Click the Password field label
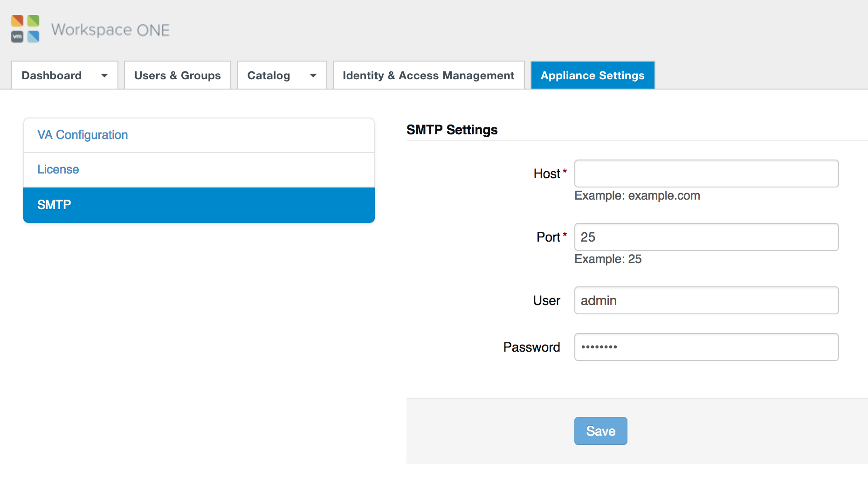The width and height of the screenshot is (868, 486). [x=531, y=347]
